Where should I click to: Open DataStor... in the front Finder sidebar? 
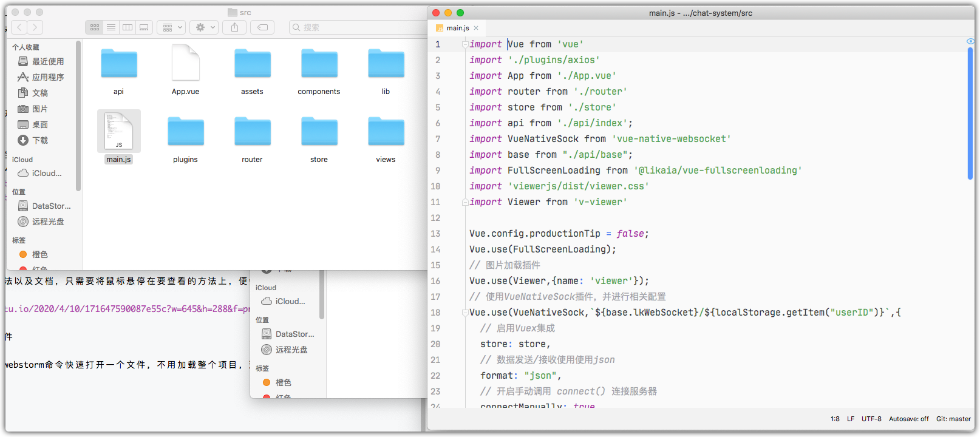point(44,206)
